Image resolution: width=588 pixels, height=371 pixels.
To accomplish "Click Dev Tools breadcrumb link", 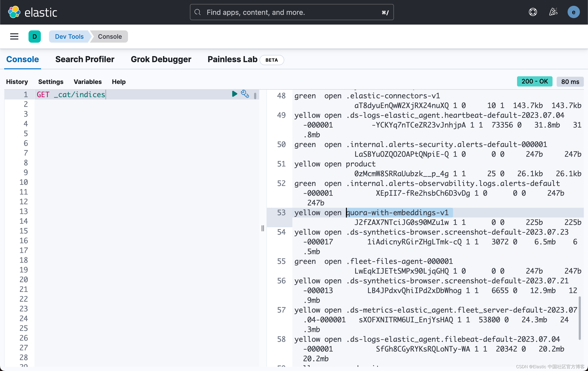I will click(x=69, y=37).
